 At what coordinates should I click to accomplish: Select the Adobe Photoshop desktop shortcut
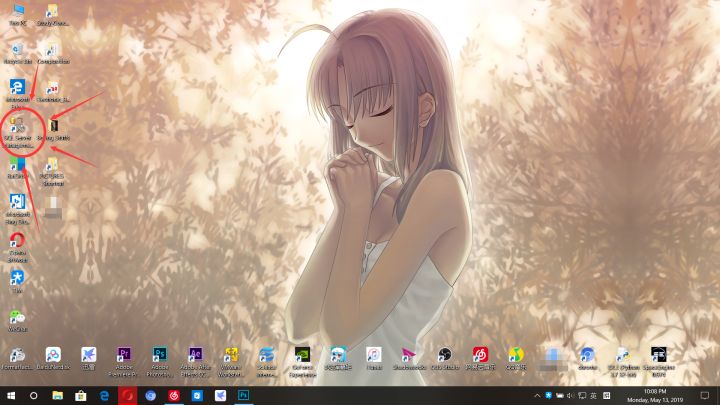[x=160, y=355]
